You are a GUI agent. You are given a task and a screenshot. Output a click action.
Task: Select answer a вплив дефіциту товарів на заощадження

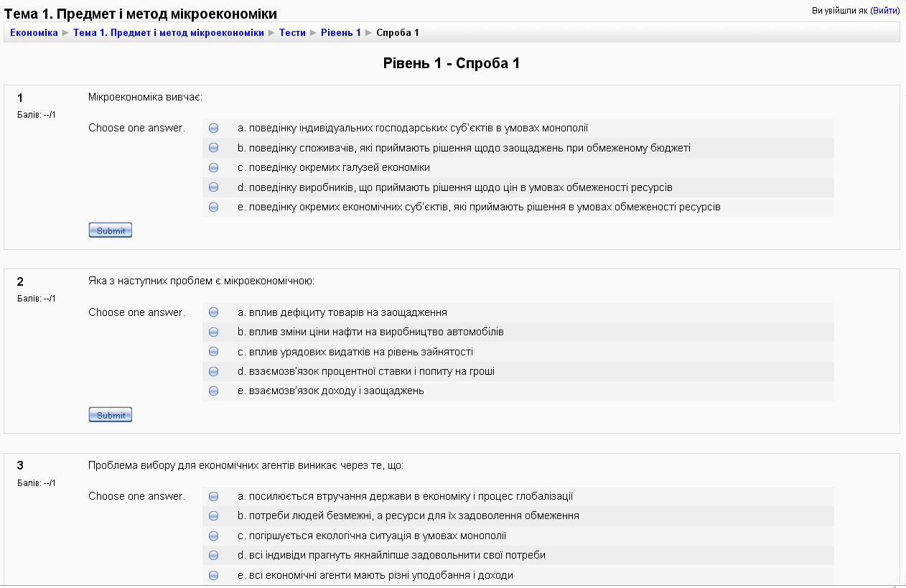click(x=213, y=312)
